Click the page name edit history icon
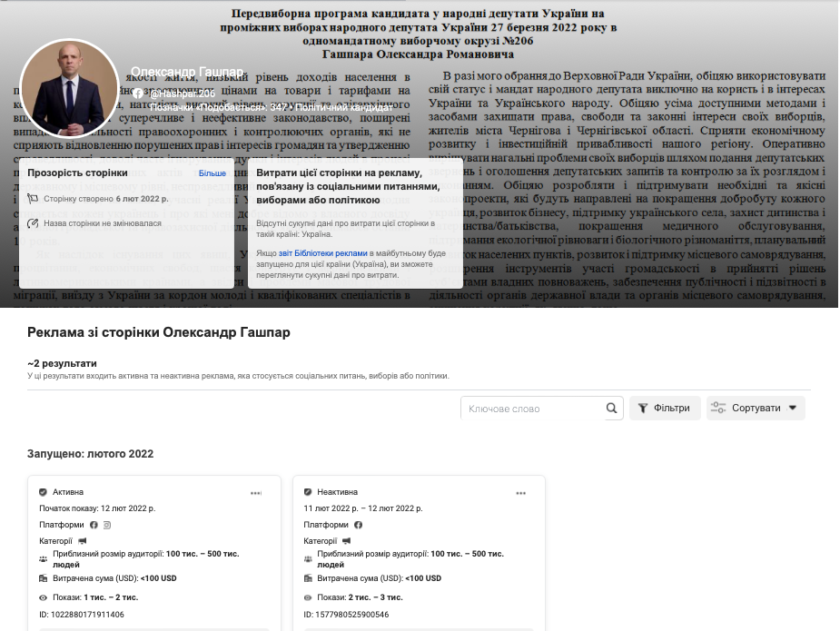This screenshot has width=840, height=631. [x=33, y=222]
